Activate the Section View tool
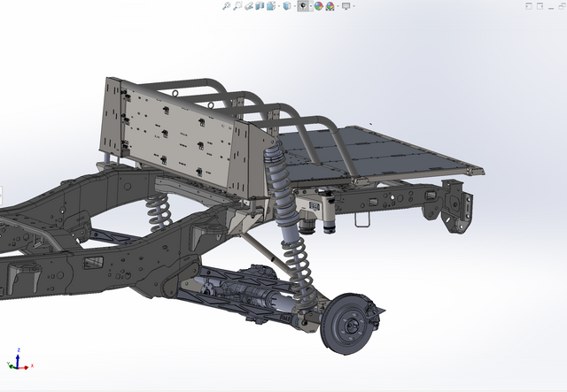Viewport: 567px width, 392px height. point(260,5)
